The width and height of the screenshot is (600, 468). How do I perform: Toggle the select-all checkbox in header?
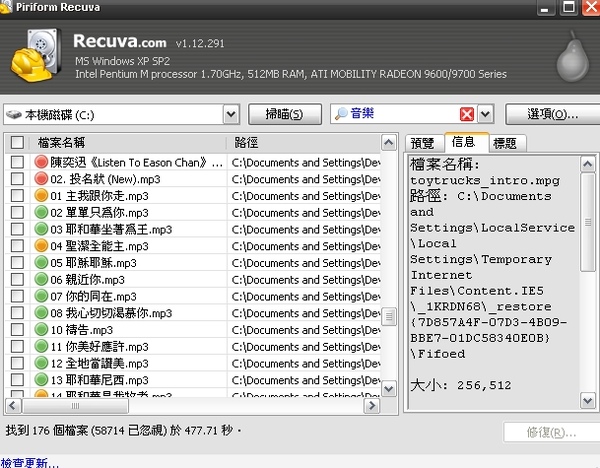(x=17, y=143)
